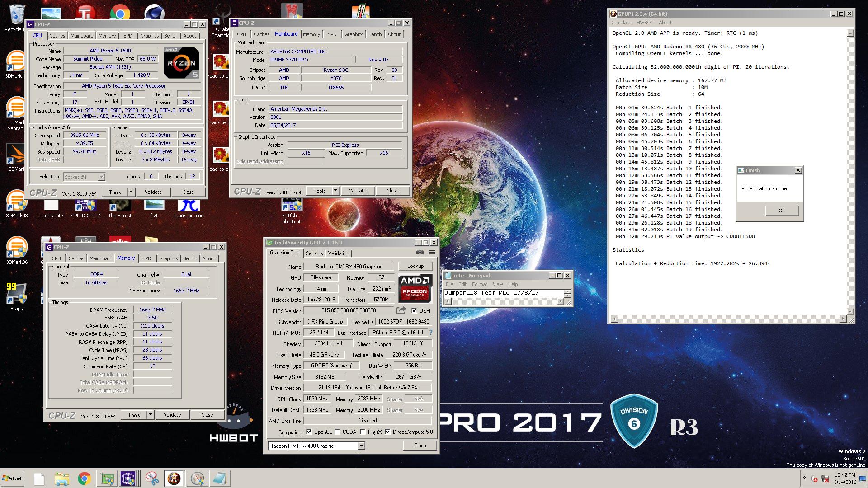Switch to Caches tab in CPU-Z CPU window
868x488 pixels.
(x=57, y=36)
